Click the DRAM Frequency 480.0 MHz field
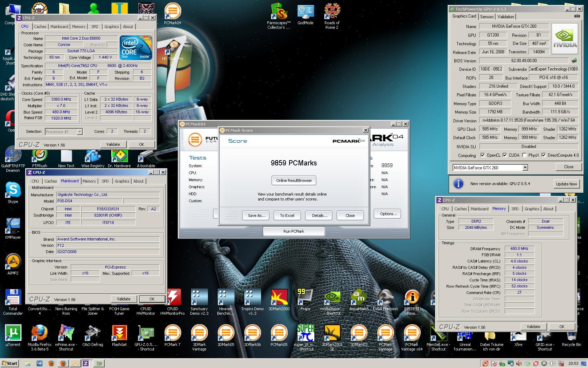This screenshot has height=368, width=588. tap(519, 248)
